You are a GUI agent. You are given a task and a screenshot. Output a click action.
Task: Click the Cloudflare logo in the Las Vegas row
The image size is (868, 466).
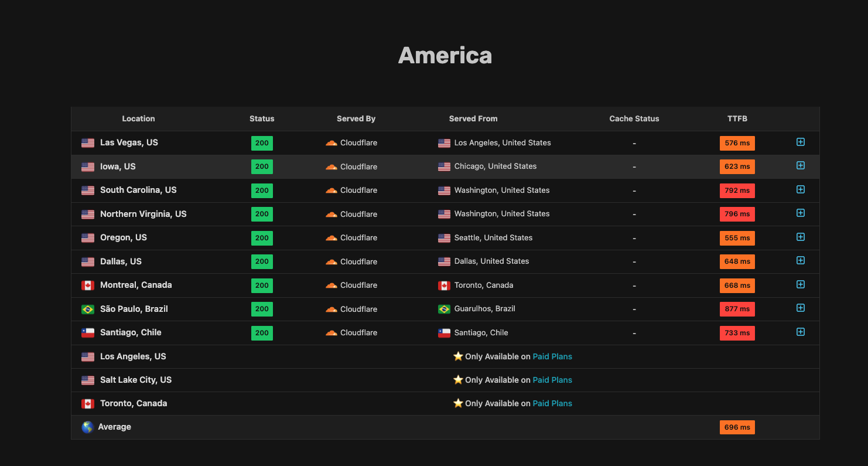332,143
